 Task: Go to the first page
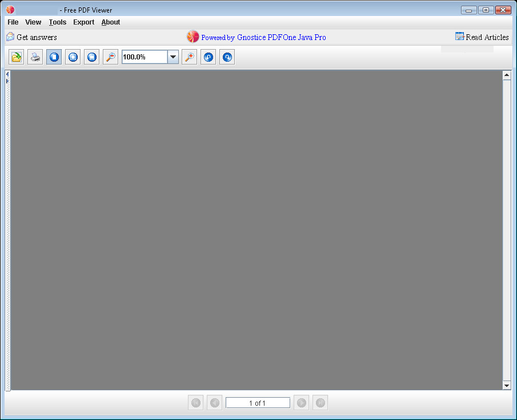point(195,403)
